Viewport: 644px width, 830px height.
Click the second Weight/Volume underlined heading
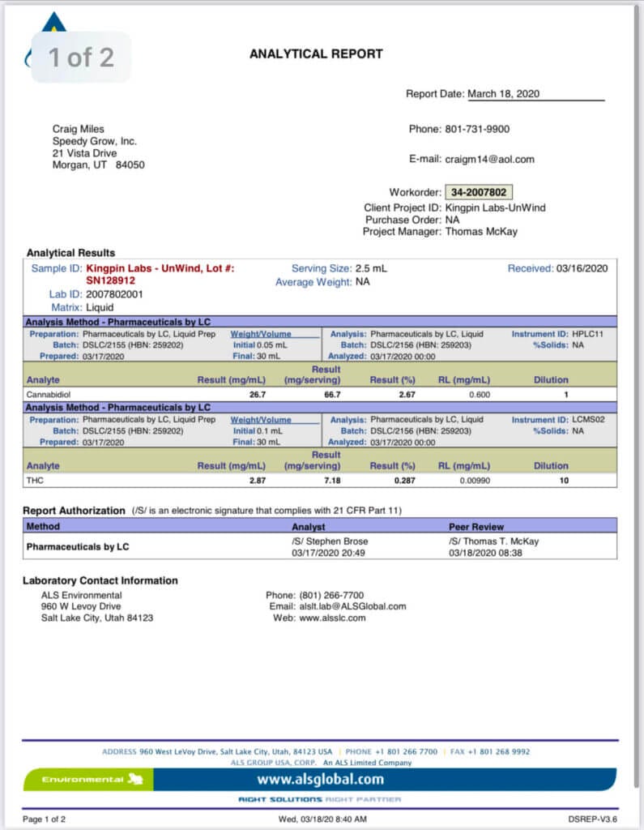(x=261, y=420)
